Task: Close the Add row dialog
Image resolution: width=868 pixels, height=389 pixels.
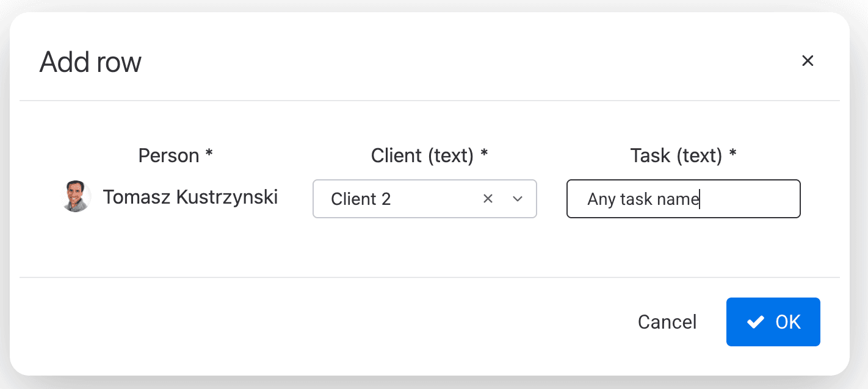Action: (x=808, y=61)
